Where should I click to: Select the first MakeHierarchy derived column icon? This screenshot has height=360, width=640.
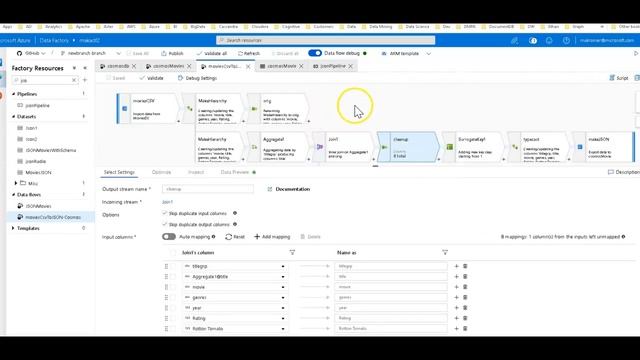click(x=190, y=109)
